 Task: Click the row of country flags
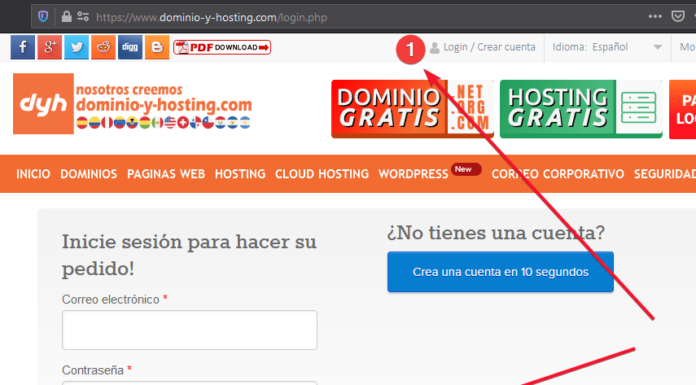coord(163,122)
